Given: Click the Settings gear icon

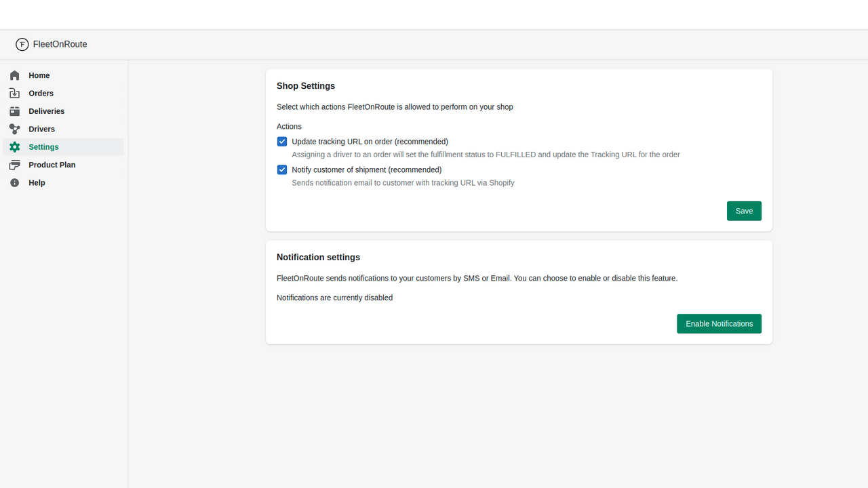Looking at the screenshot, I should point(15,147).
